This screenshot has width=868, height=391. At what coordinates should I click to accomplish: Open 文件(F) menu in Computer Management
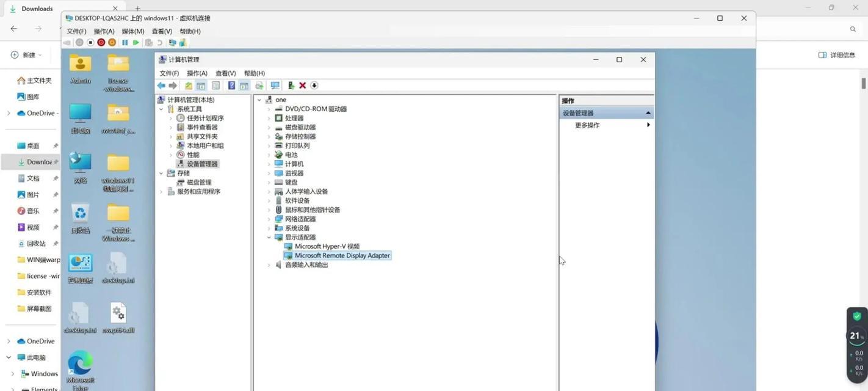tap(169, 73)
